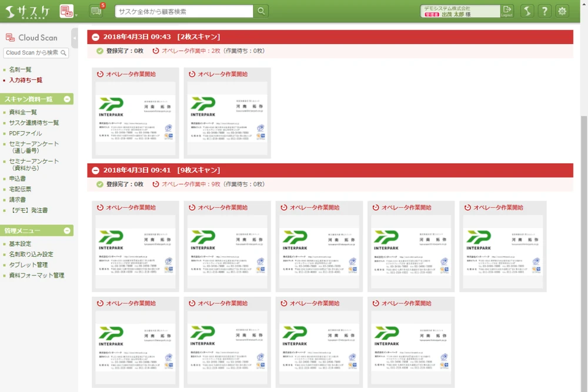Collapse the 管理メニュー sidebar section
Image resolution: width=588 pixels, height=392 pixels.
click(x=67, y=231)
